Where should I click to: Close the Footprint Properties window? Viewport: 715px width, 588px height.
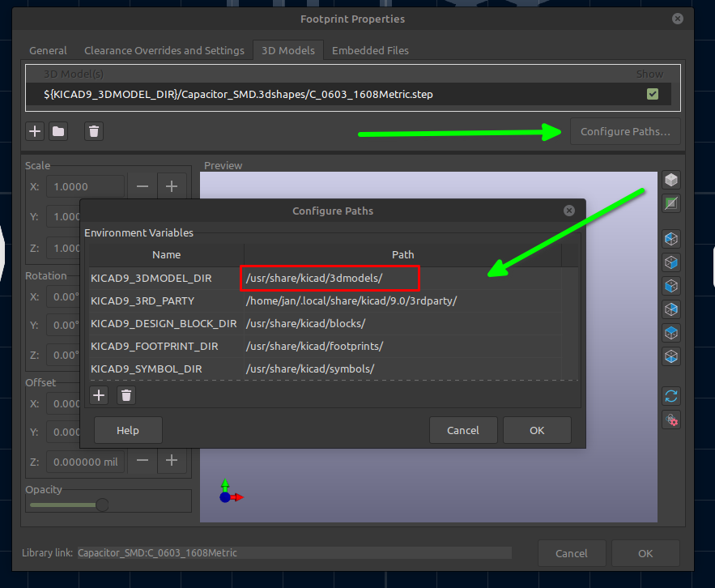tap(678, 19)
